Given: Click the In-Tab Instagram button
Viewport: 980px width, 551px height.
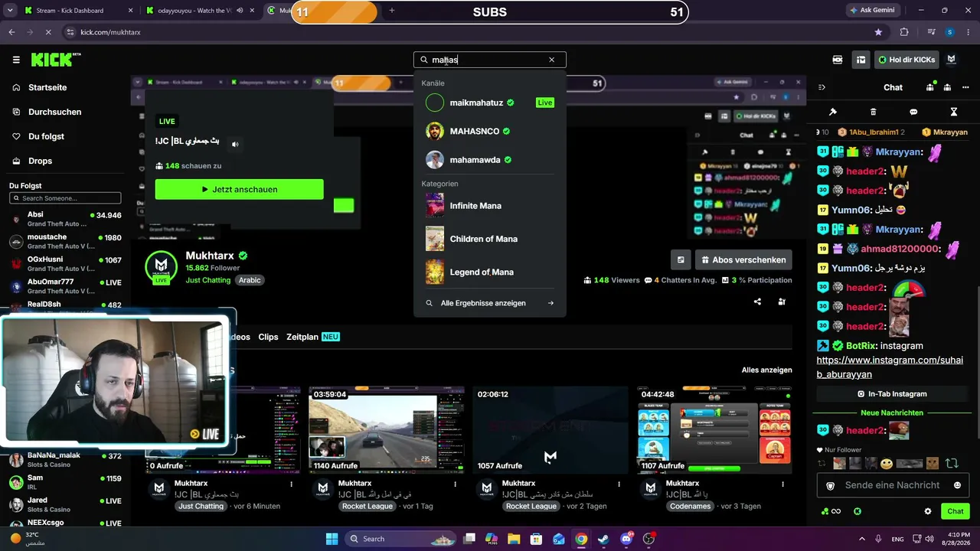Looking at the screenshot, I should 892,394.
